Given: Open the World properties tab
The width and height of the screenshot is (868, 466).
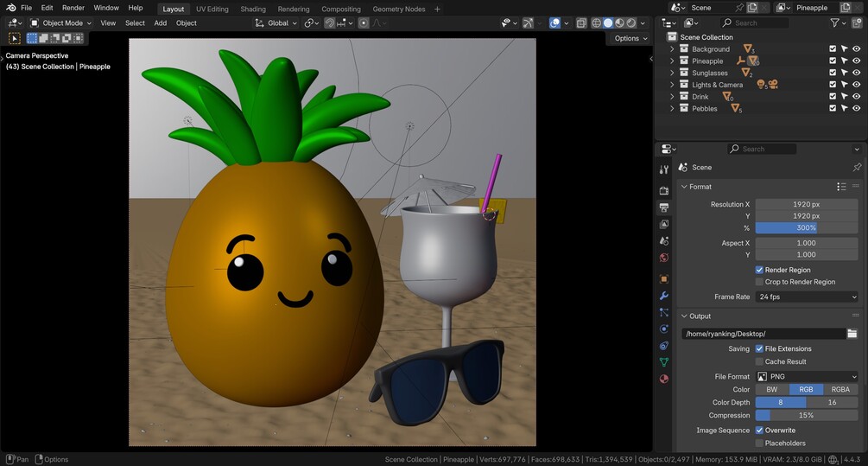Looking at the screenshot, I should (663, 258).
